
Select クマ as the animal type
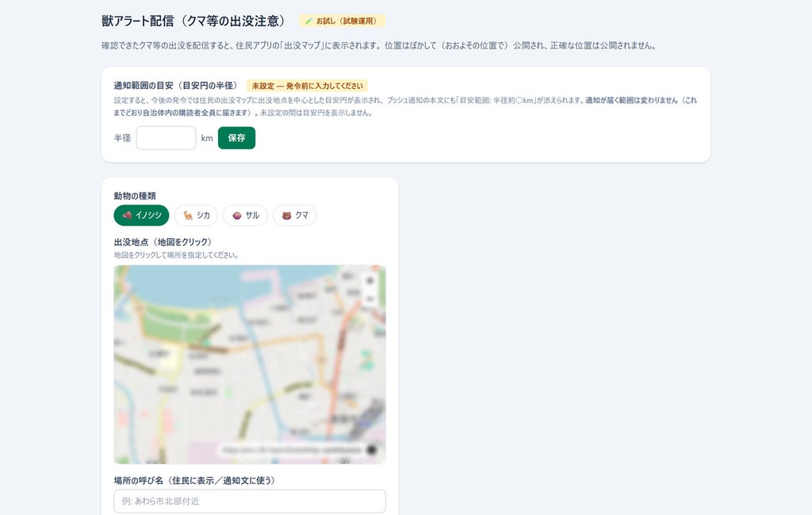(295, 216)
